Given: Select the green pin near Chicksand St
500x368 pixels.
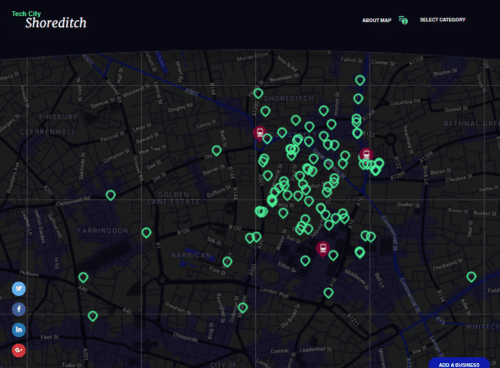Looking at the screenshot, I should point(471,276).
